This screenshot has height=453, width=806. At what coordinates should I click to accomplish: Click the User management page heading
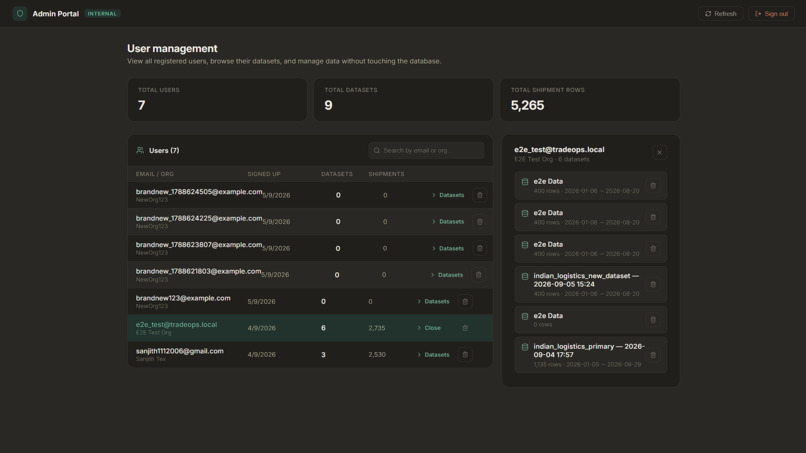(172, 48)
